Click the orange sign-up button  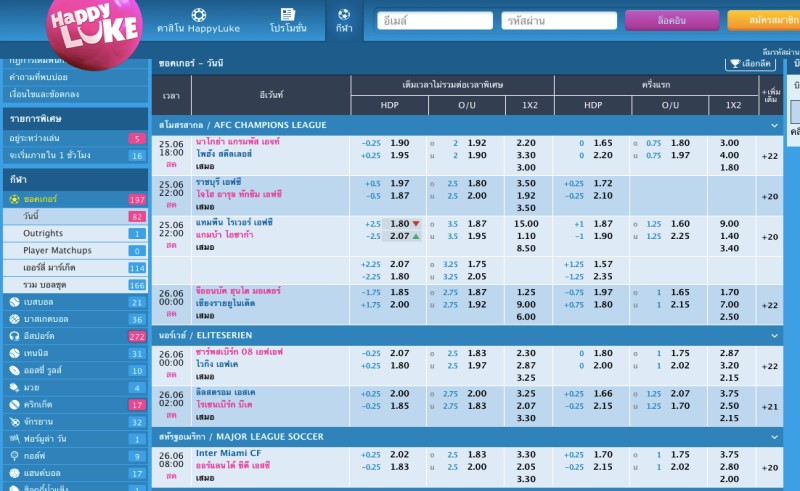pos(764,20)
